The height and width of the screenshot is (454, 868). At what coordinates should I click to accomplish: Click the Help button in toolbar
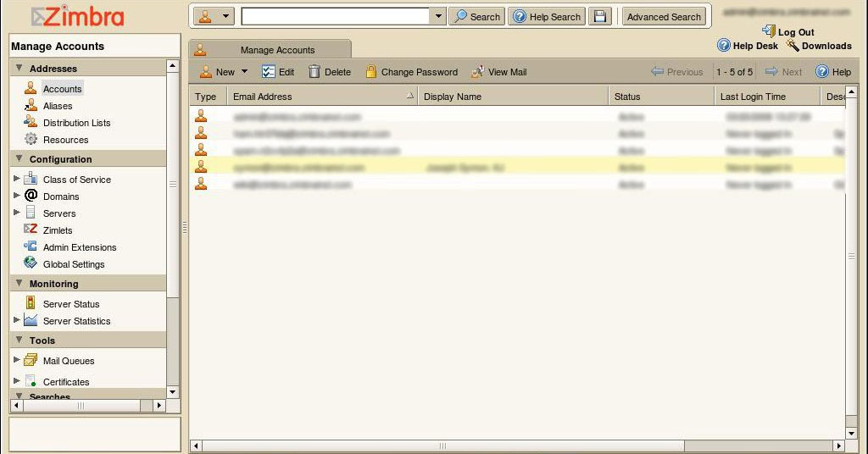point(833,71)
